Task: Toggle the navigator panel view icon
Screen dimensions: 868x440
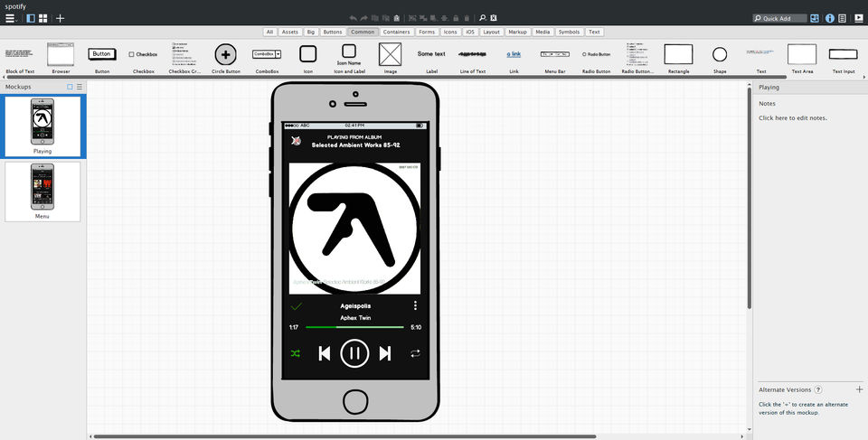Action: (30, 18)
